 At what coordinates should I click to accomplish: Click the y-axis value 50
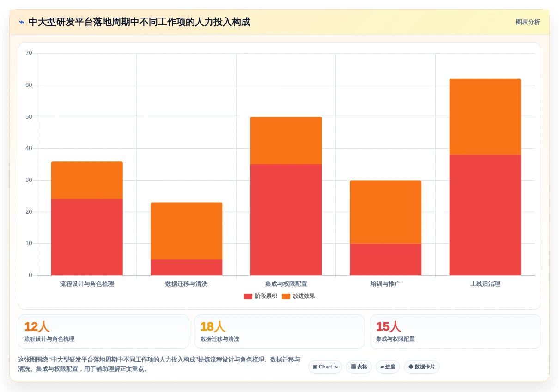(29, 117)
